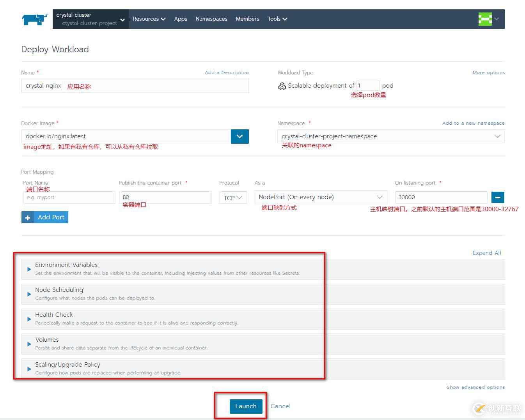The height and width of the screenshot is (420, 525).
Task: Edit the listening port field showing 30000
Action: click(x=441, y=197)
